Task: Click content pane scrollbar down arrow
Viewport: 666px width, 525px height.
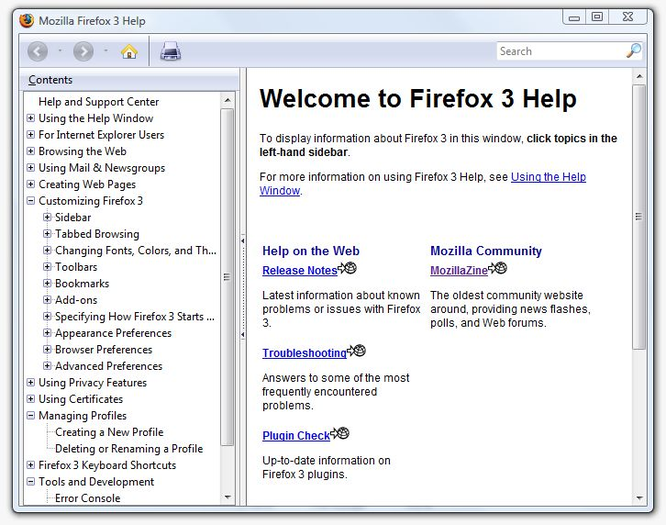Action: [x=639, y=497]
